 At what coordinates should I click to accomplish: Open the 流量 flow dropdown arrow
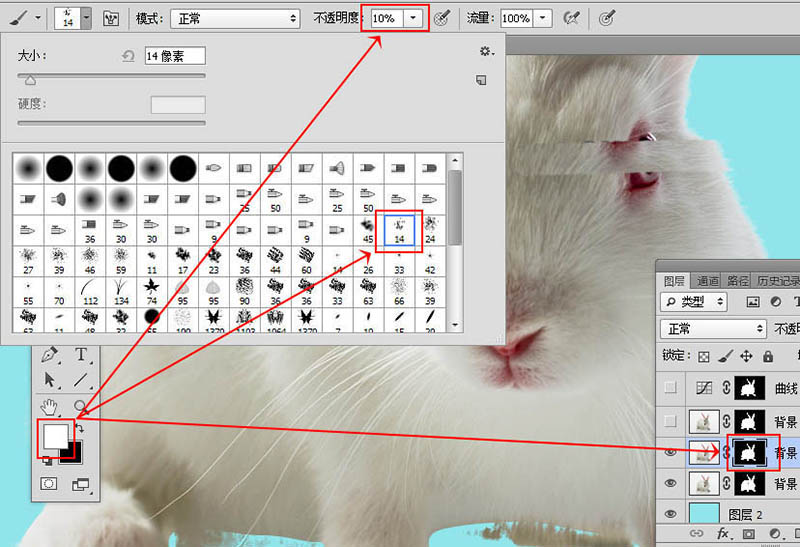pyautogui.click(x=543, y=18)
